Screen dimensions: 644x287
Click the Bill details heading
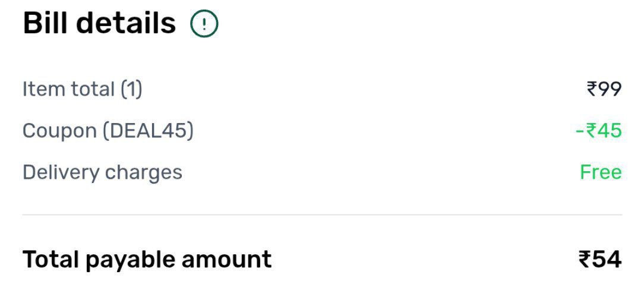click(x=99, y=24)
